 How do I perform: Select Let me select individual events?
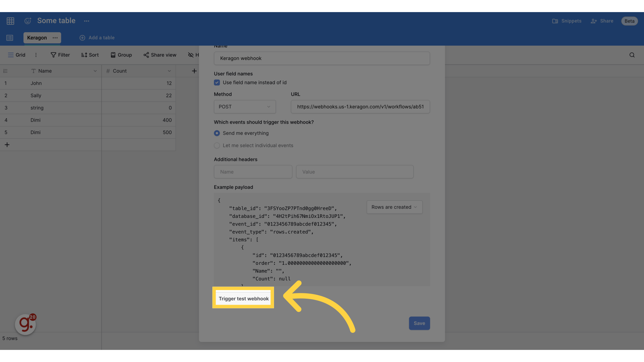[x=217, y=145]
